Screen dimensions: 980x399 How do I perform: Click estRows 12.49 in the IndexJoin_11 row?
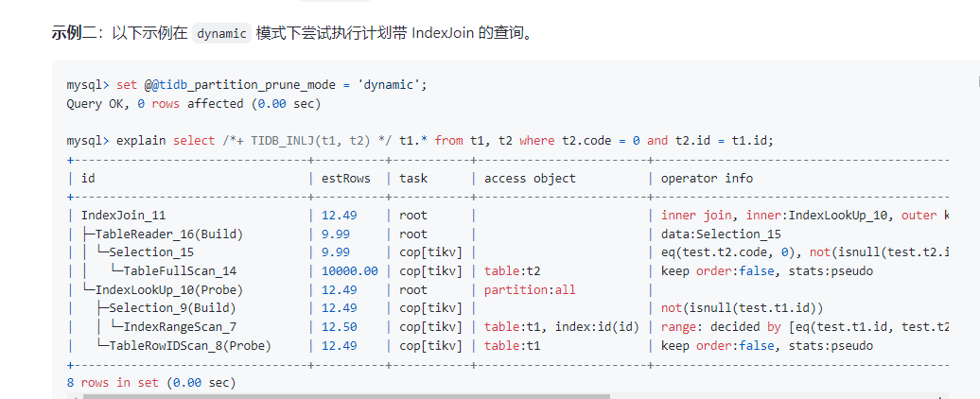[339, 216]
